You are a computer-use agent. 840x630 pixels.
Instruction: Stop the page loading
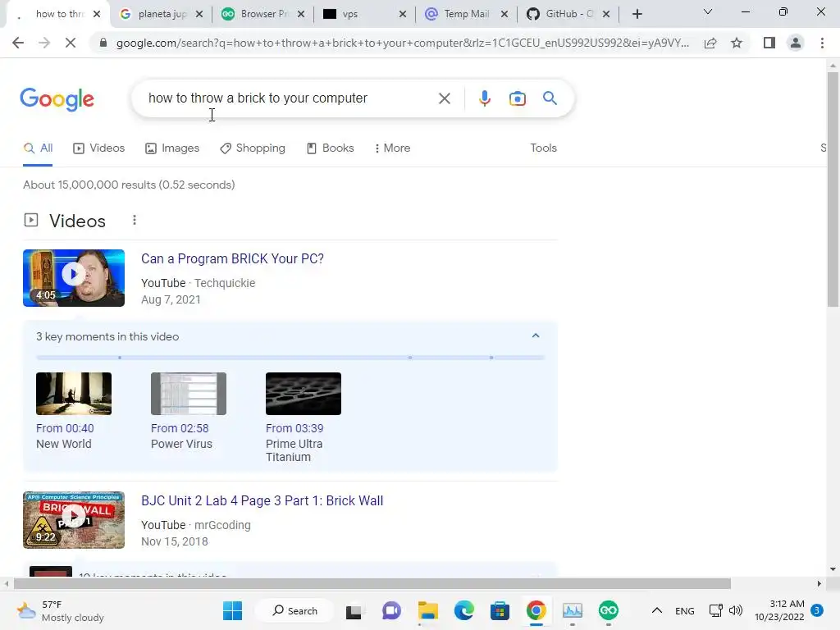[71, 43]
